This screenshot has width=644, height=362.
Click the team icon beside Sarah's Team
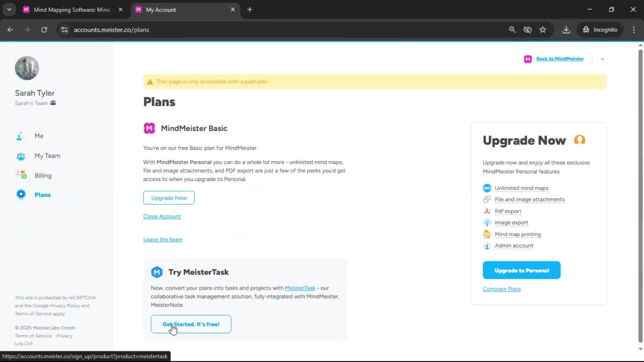[x=53, y=103]
